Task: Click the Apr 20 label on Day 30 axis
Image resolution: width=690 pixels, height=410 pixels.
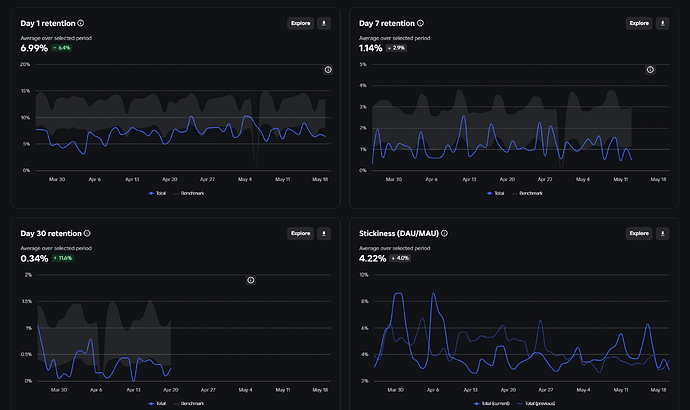Action: (171, 390)
